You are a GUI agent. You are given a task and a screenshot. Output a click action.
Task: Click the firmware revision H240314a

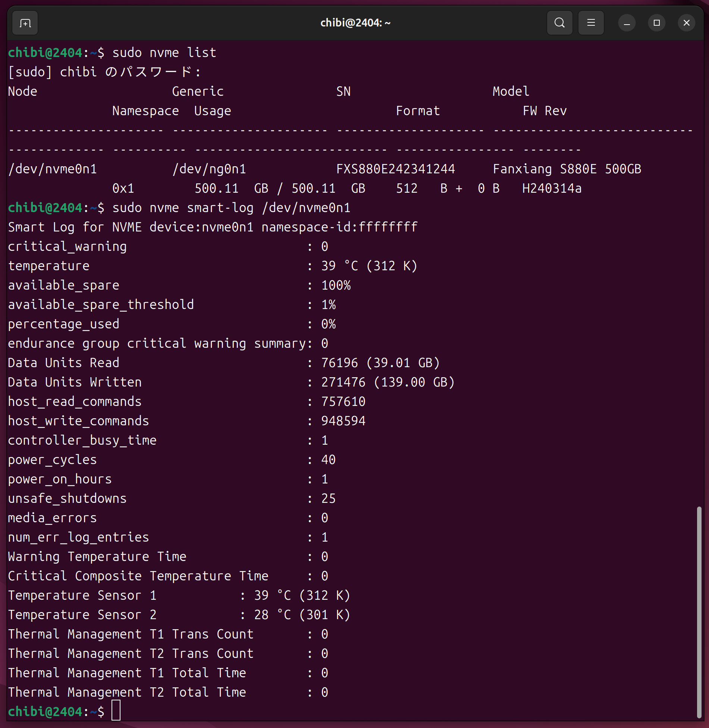tap(552, 188)
